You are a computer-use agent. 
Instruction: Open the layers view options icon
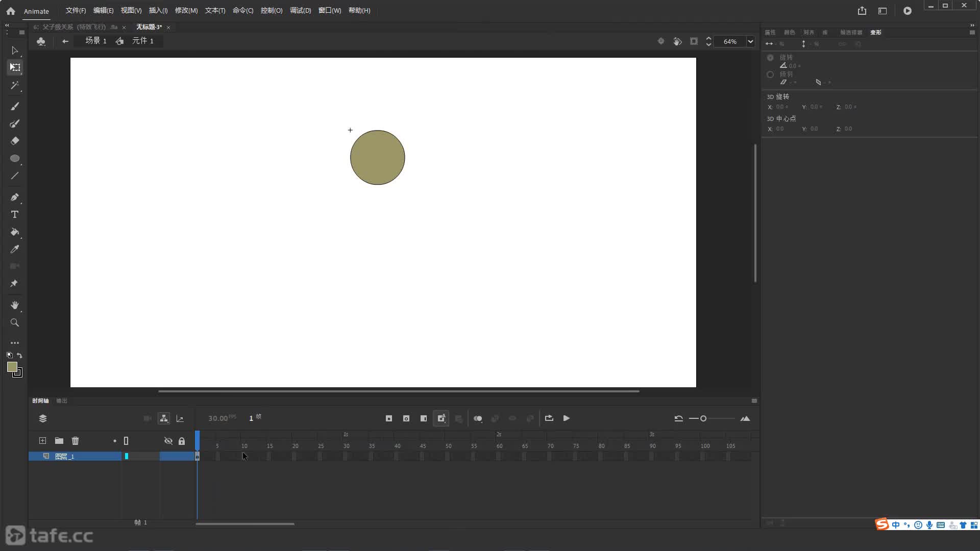tap(43, 418)
